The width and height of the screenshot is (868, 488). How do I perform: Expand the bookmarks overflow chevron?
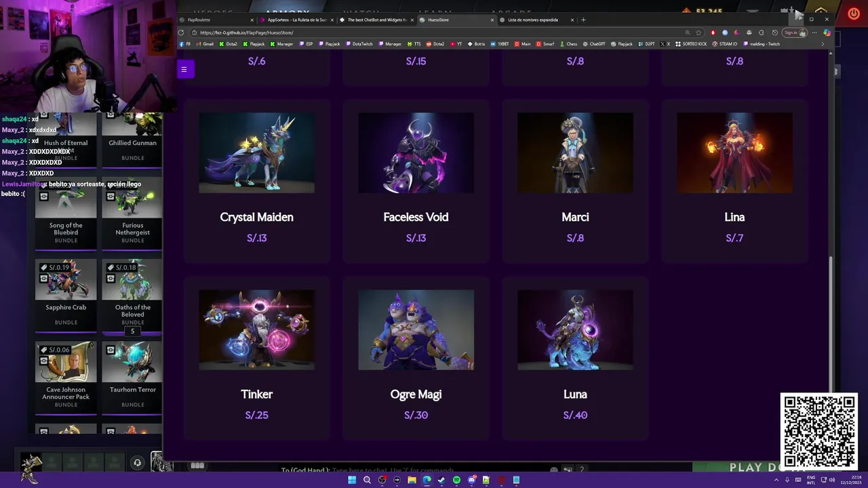[823, 44]
